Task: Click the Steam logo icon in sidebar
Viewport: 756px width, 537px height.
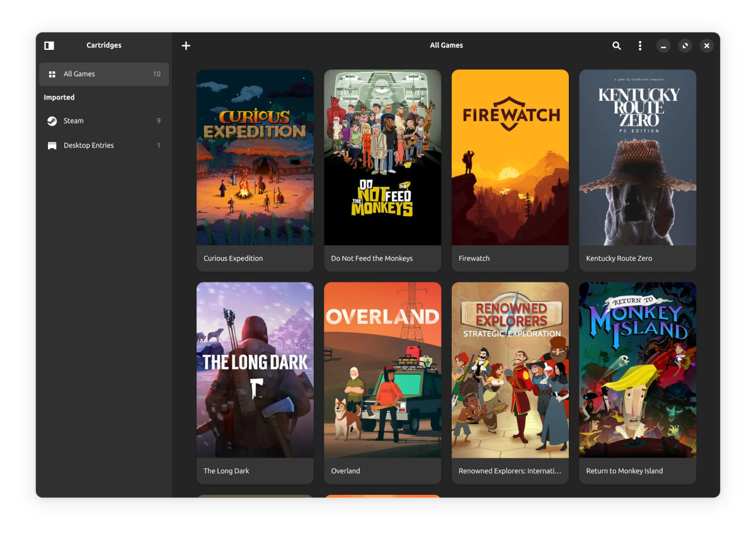Action: click(x=52, y=121)
